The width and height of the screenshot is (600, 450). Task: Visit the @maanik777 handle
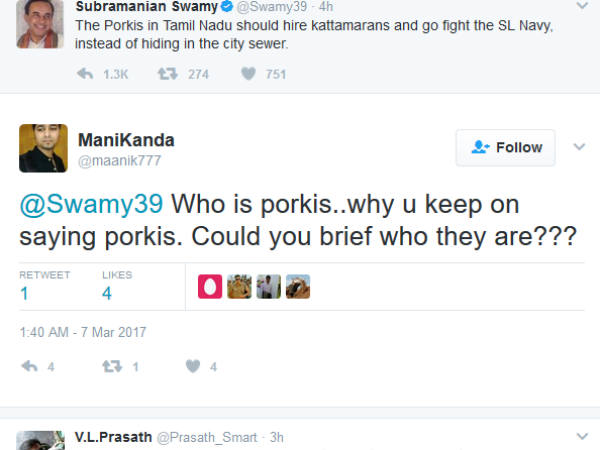[x=119, y=160]
